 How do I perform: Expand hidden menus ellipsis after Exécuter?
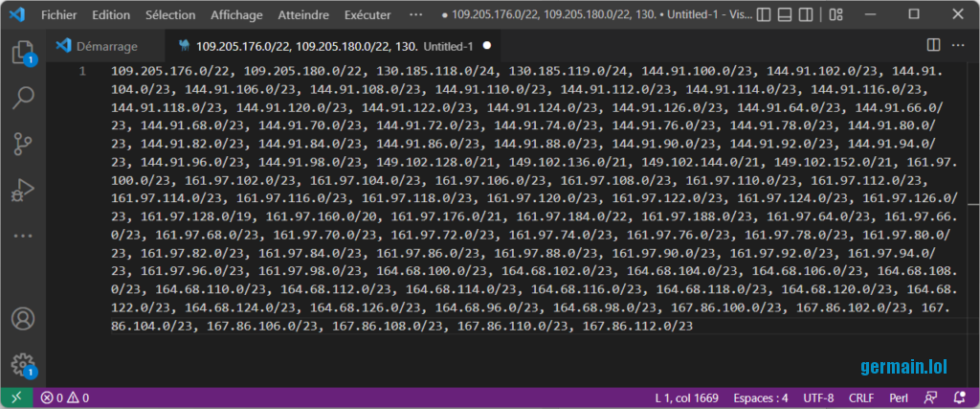tap(414, 15)
